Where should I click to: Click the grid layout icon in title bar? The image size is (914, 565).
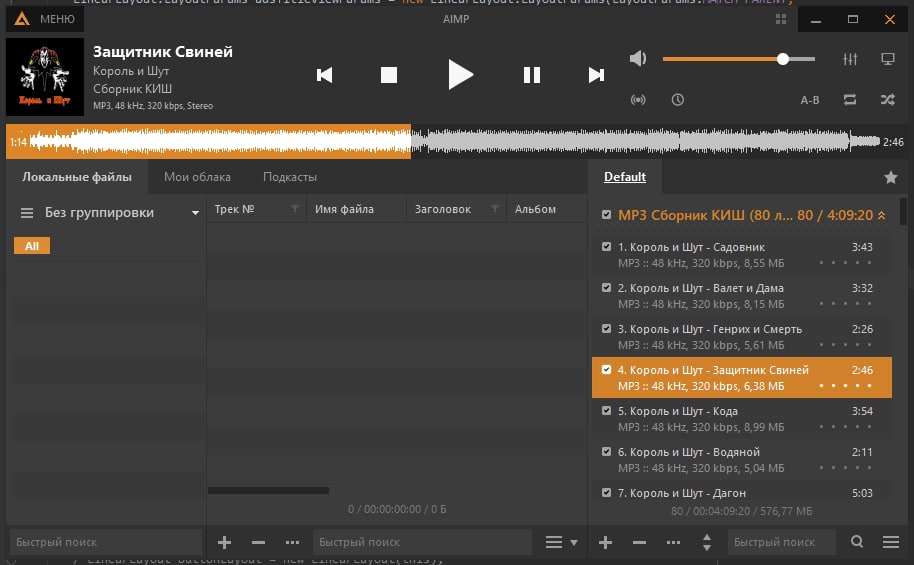pos(781,19)
